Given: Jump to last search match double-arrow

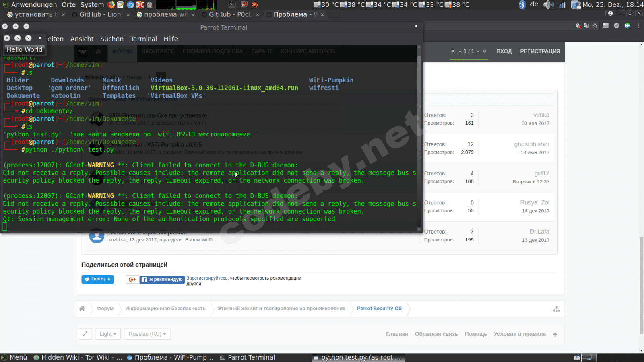Looking at the screenshot, I should [x=485, y=51].
